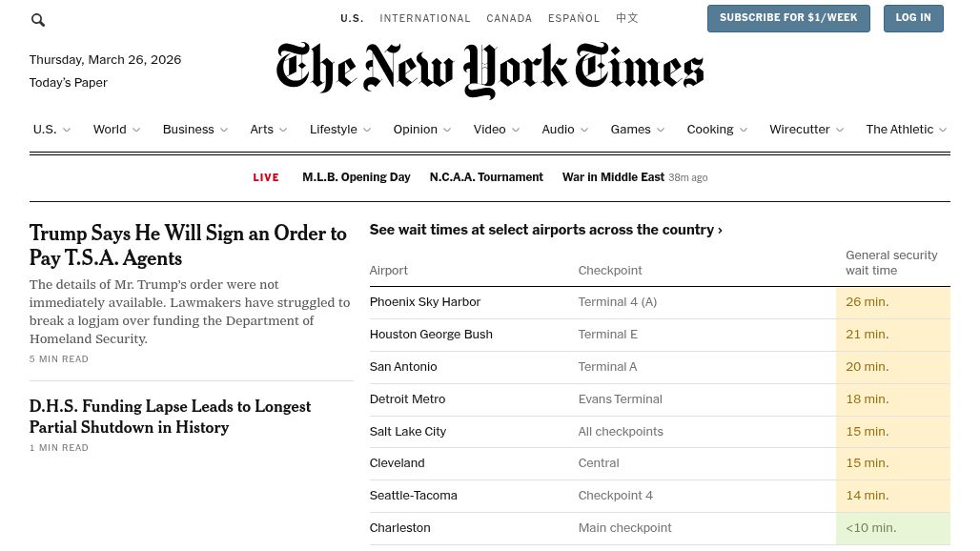980x551 pixels.
Task: Open the Business section dropdown chevron
Action: (x=224, y=131)
